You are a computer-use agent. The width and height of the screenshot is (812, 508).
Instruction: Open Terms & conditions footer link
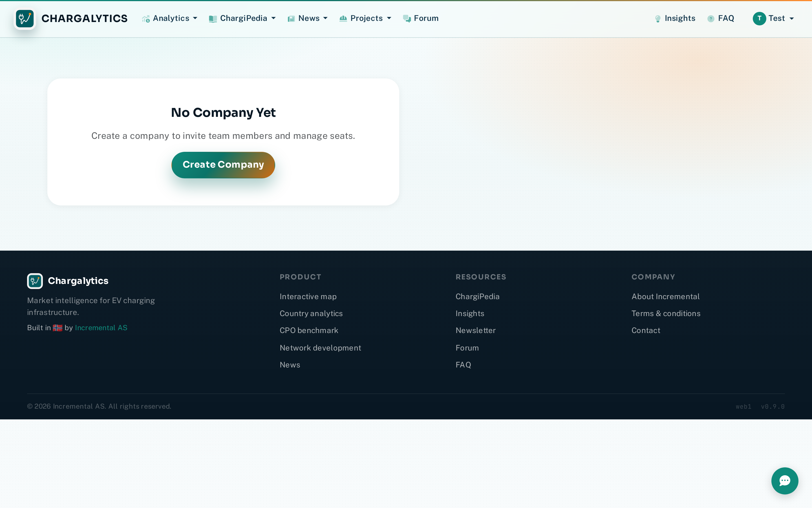(x=666, y=313)
